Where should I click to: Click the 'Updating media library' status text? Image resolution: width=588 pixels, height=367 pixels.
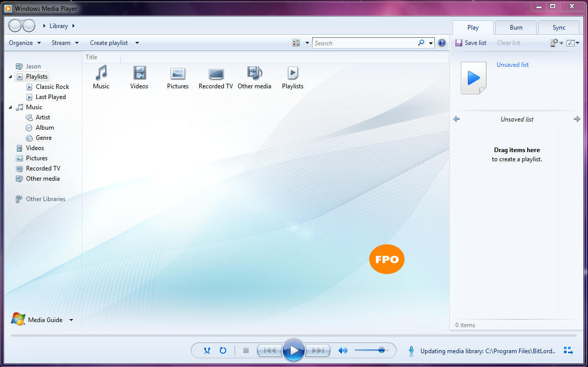[488, 351]
